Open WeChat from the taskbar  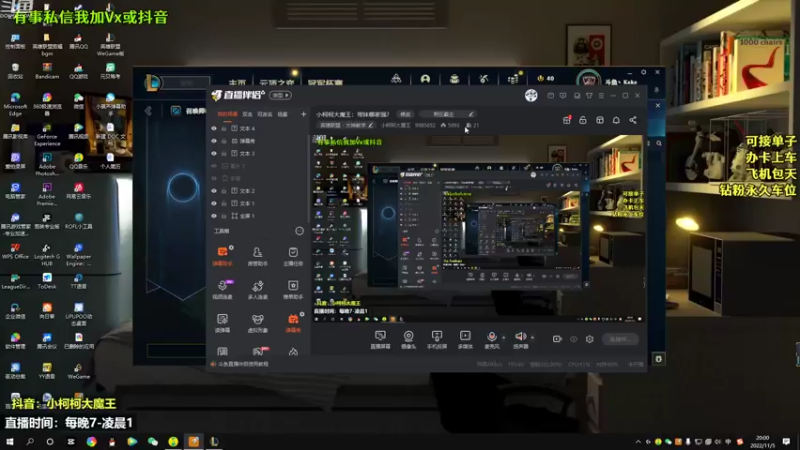point(153,442)
